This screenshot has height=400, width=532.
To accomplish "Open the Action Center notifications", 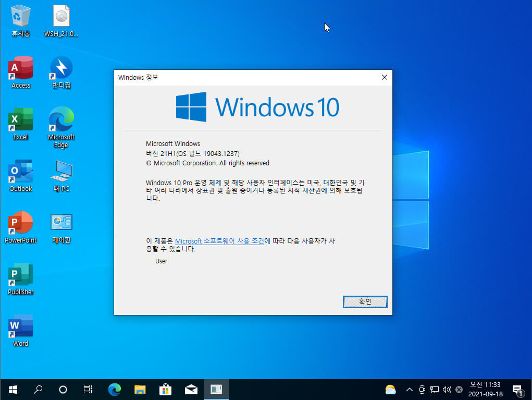I will (518, 390).
